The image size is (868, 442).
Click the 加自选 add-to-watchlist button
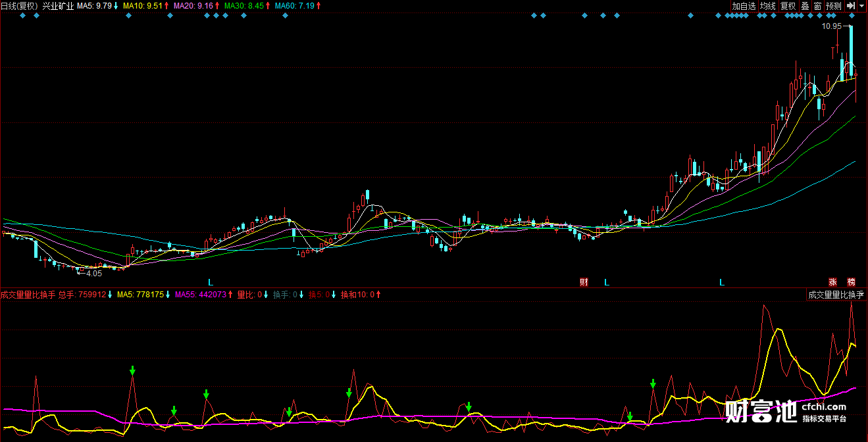[744, 6]
